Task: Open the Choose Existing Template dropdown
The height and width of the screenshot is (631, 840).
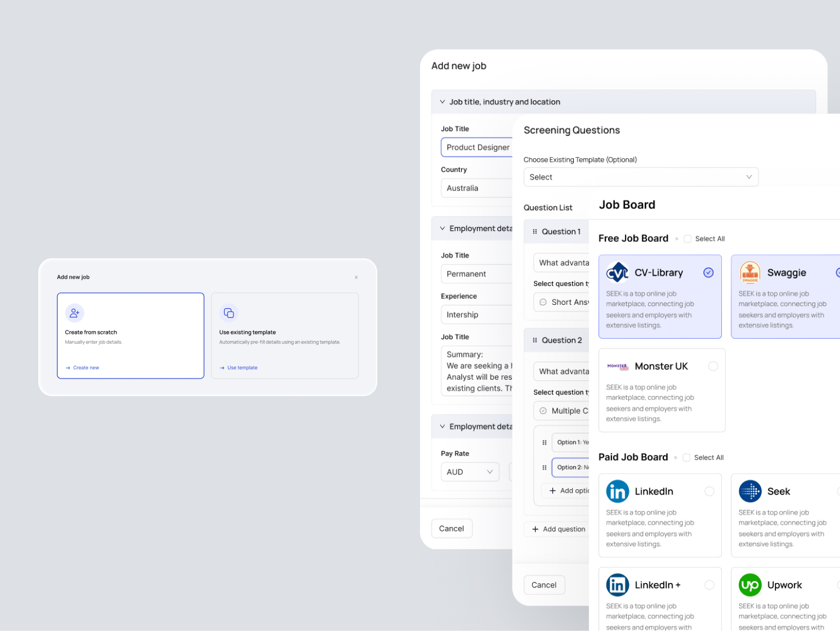Action: pyautogui.click(x=640, y=177)
